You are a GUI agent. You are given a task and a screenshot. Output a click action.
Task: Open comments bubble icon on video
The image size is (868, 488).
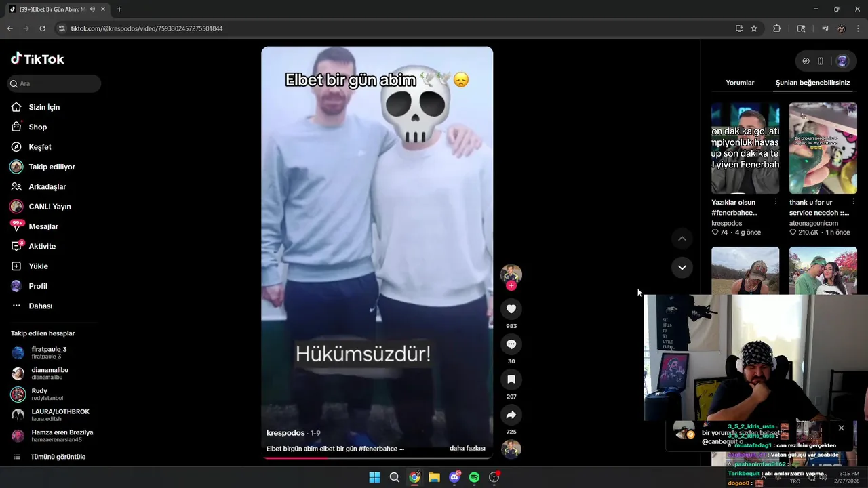click(x=511, y=344)
